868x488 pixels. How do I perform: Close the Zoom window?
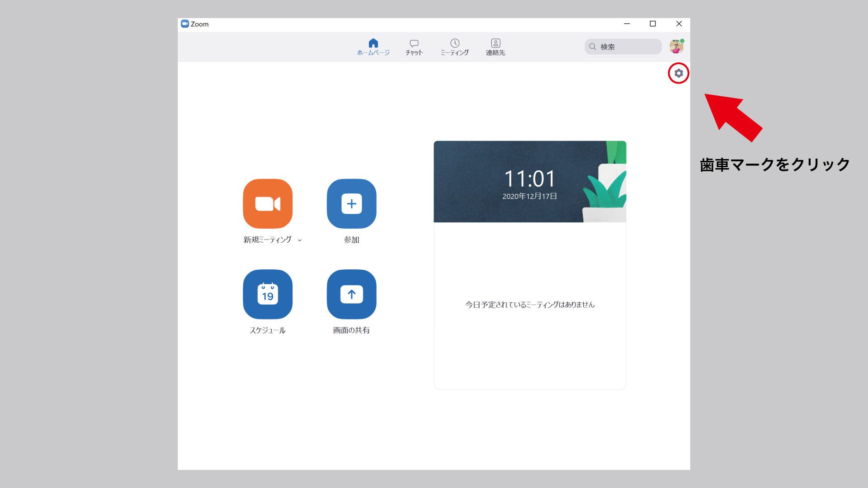click(x=679, y=24)
